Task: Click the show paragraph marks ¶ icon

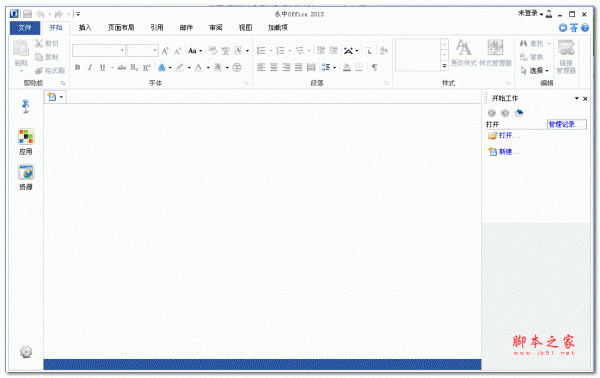Action: click(x=375, y=68)
